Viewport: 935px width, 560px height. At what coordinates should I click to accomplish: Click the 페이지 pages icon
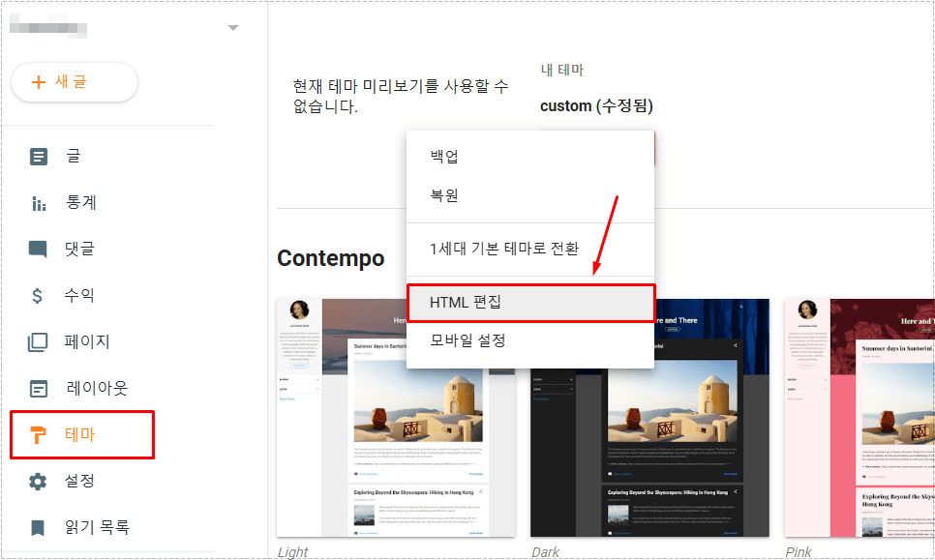(x=38, y=342)
